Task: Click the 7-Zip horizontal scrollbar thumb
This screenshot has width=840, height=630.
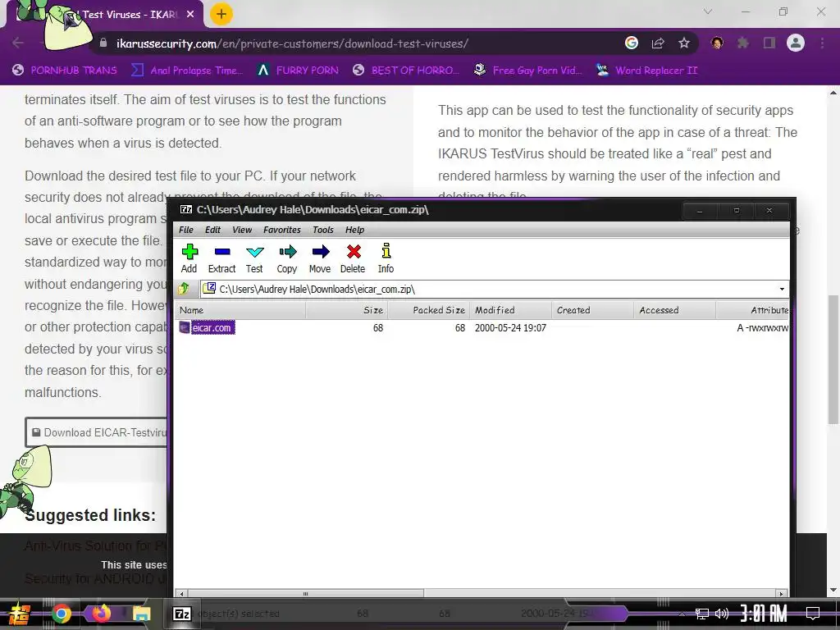Action: [305, 594]
